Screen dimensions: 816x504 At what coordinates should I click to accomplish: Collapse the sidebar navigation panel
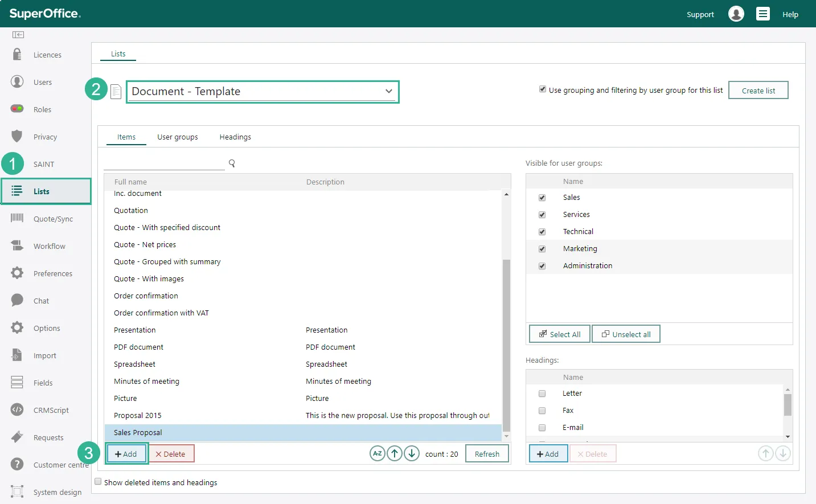click(x=18, y=35)
